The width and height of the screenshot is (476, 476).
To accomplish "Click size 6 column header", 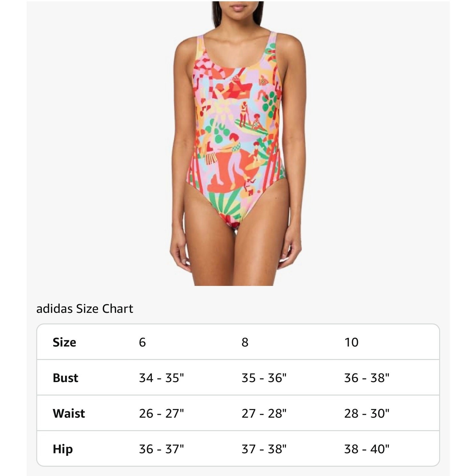I will tap(142, 342).
